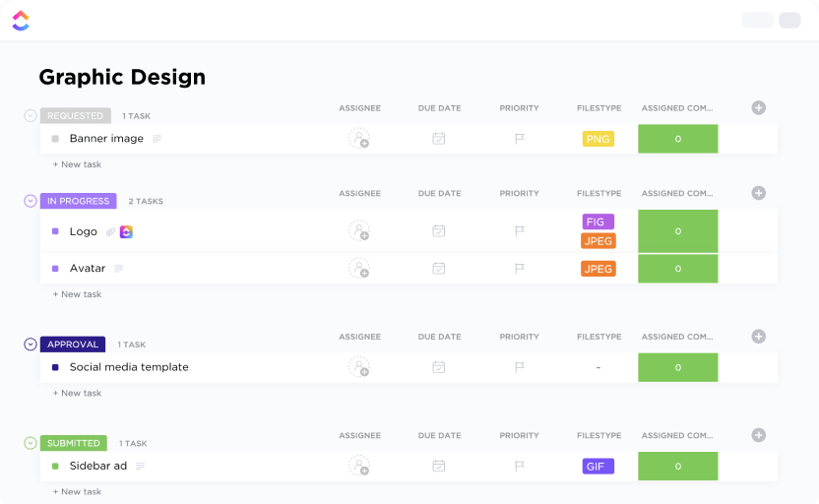
Task: Click the IN PROGRESS status label
Action: click(x=79, y=201)
